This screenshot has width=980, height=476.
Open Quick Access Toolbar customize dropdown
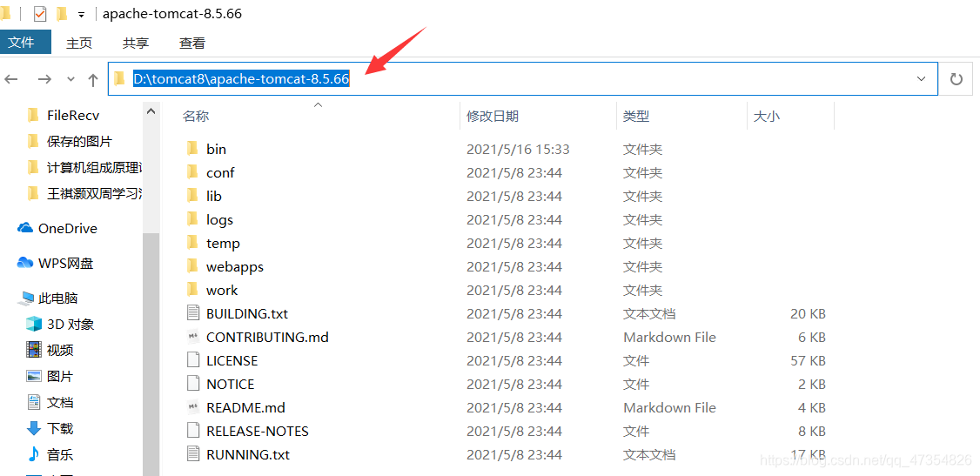pyautogui.click(x=81, y=15)
